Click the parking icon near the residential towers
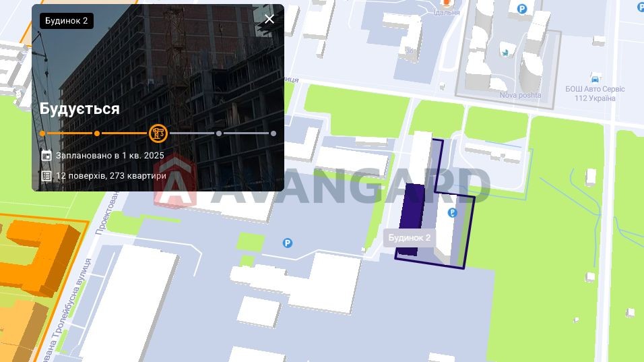Viewport: 644px width, 362px height. coord(521,9)
